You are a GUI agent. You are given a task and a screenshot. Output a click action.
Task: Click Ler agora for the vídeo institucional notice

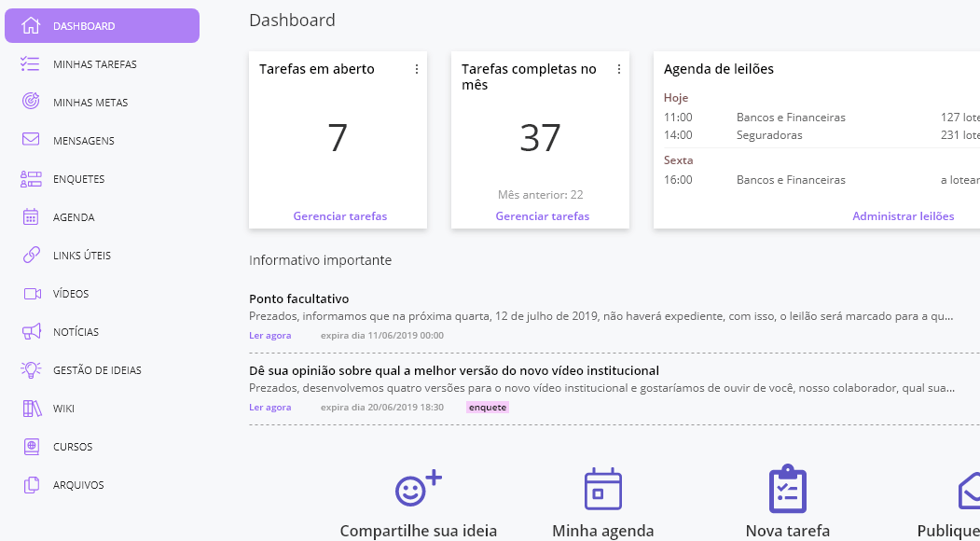[x=270, y=408]
